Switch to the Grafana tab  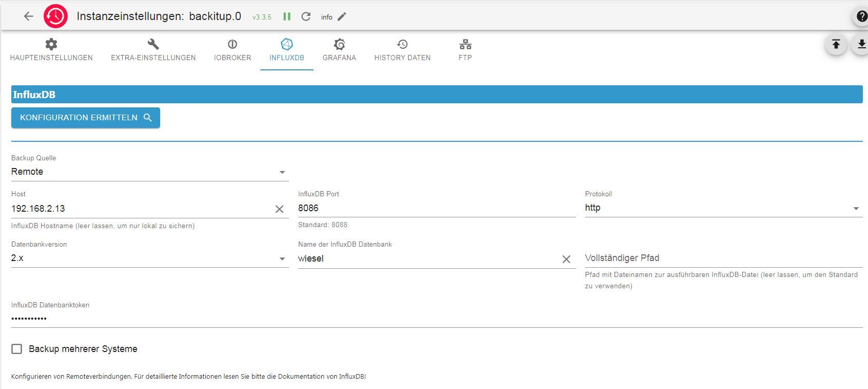tap(339, 50)
